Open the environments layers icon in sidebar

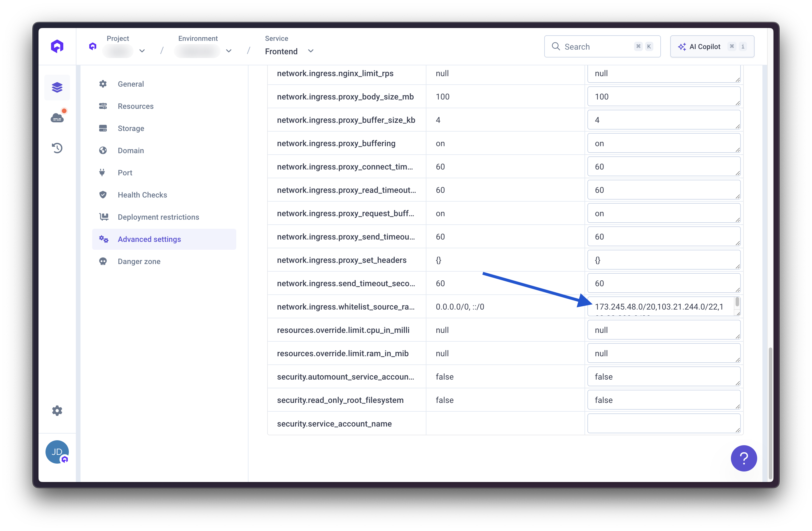click(57, 87)
